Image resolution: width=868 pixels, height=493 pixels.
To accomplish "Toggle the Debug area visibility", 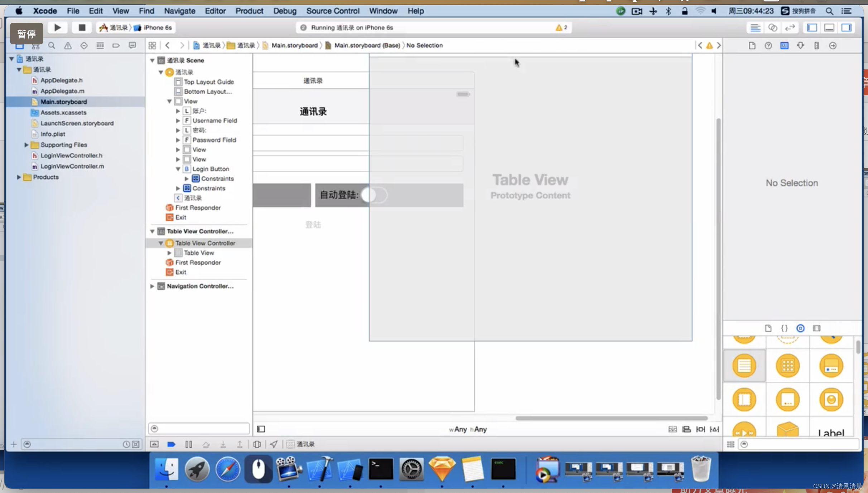I will pos(829,28).
